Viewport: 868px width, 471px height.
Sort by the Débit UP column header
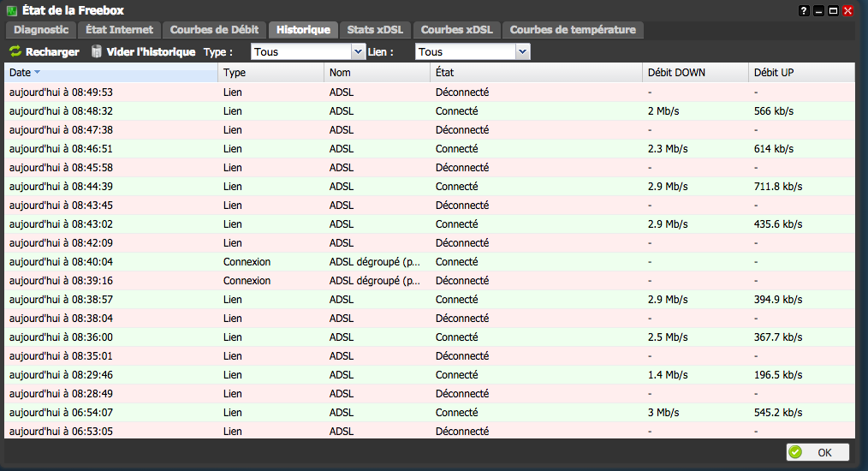[x=801, y=73]
